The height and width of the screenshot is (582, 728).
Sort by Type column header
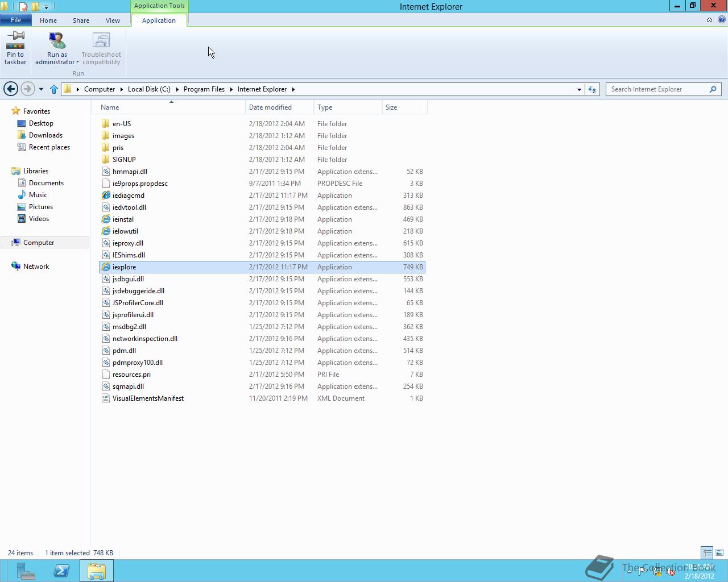click(348, 107)
